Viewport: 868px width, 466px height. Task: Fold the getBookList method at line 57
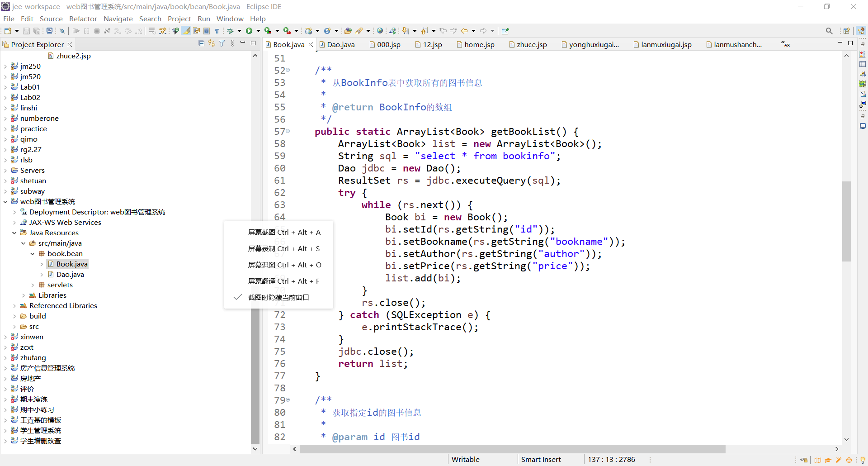[x=288, y=131]
